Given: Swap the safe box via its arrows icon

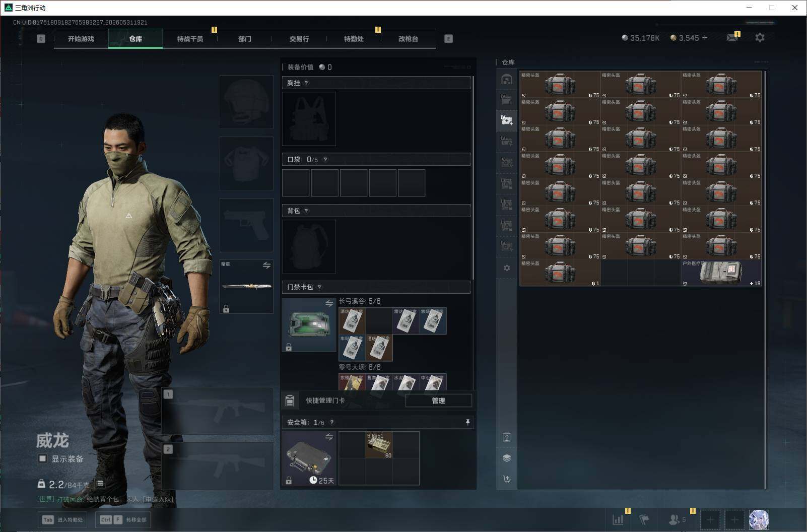Looking at the screenshot, I should (329, 437).
